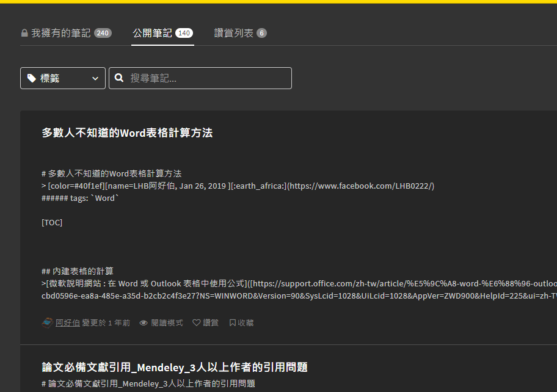Click the author avatar next to 阿好伯
The height and width of the screenshot is (392, 557).
[48, 322]
